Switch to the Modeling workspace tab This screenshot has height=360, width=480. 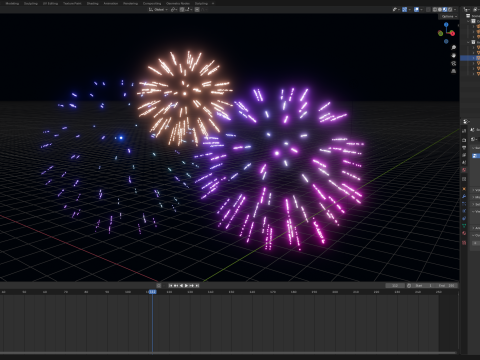coord(12,3)
